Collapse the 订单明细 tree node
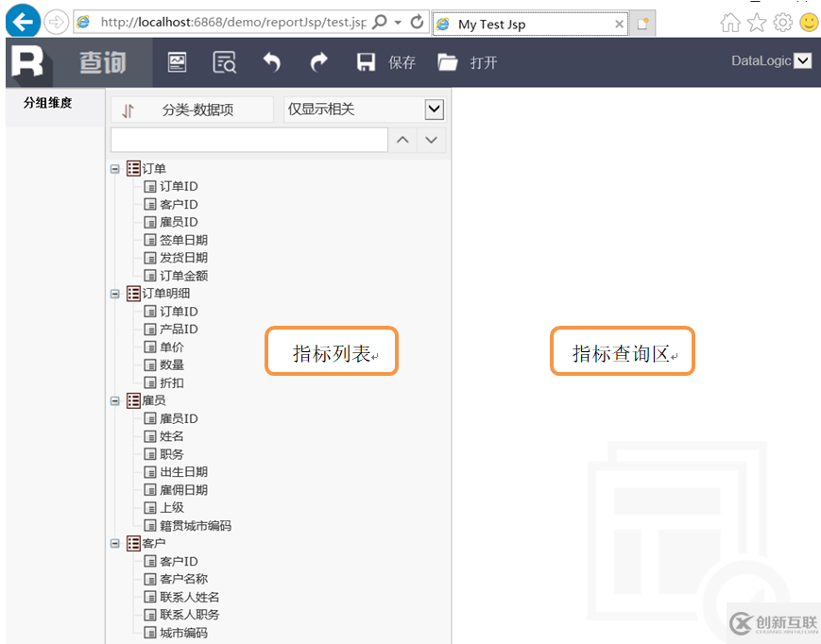Screen dimensions: 821x644 click(115, 294)
